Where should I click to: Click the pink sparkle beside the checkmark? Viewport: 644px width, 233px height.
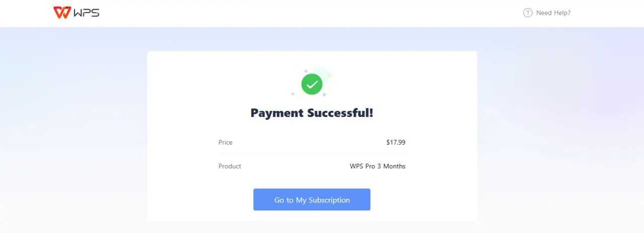pos(305,71)
